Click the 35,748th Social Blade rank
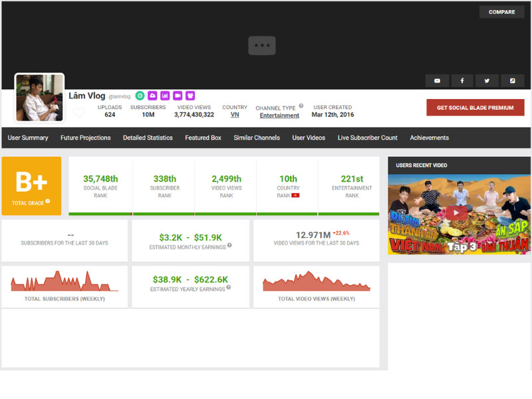The width and height of the screenshot is (532, 399). click(100, 178)
